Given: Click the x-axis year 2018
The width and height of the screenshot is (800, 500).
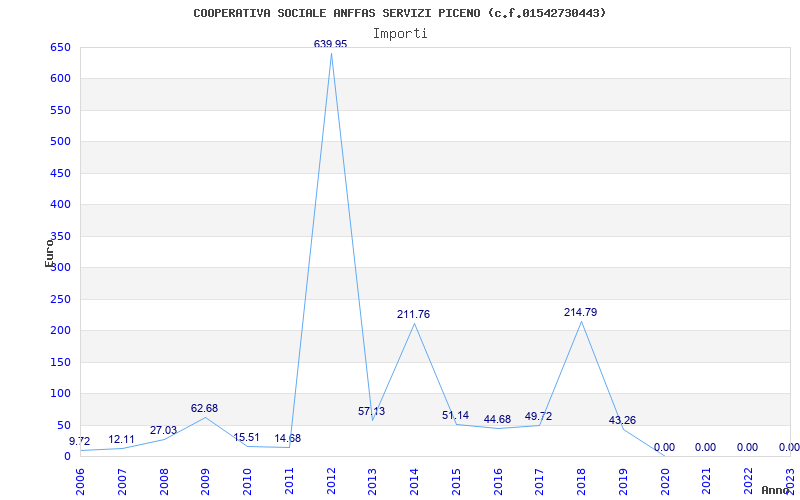Looking at the screenshot, I should tap(582, 481).
